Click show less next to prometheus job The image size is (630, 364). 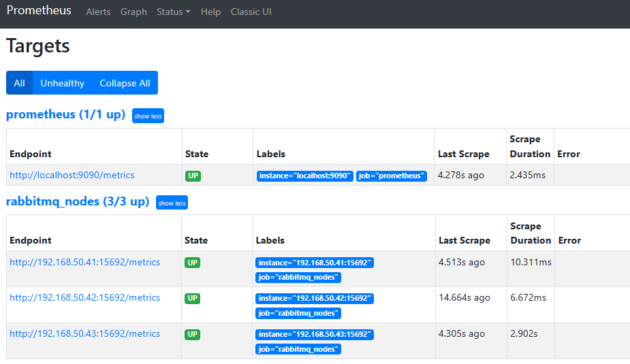(x=148, y=116)
